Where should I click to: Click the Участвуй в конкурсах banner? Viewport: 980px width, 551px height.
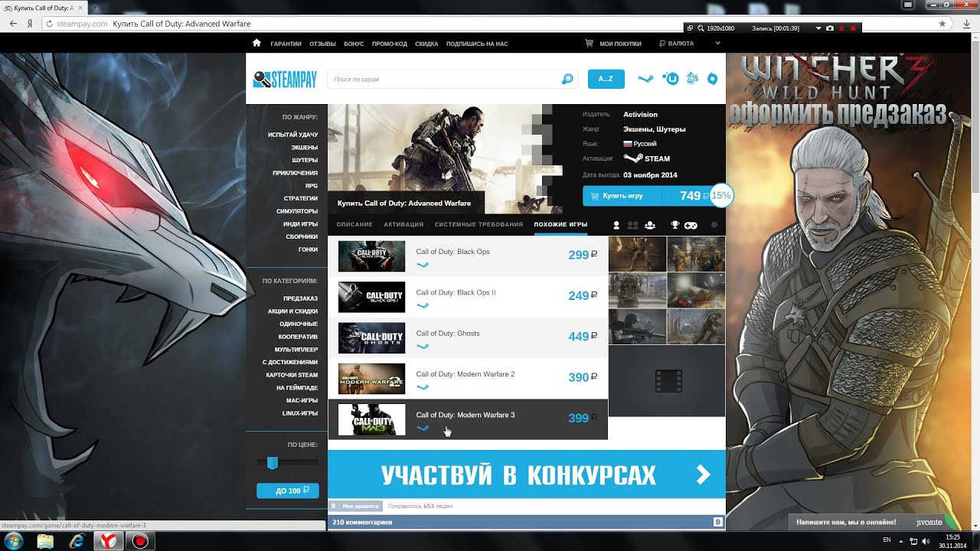coord(527,474)
